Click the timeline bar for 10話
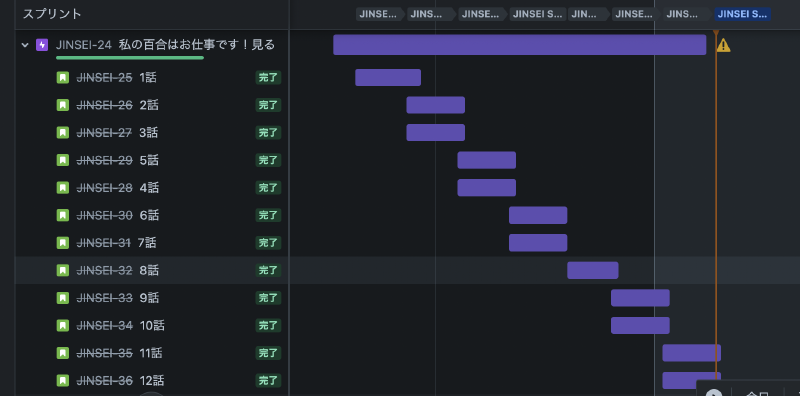This screenshot has height=396, width=800. click(x=640, y=326)
